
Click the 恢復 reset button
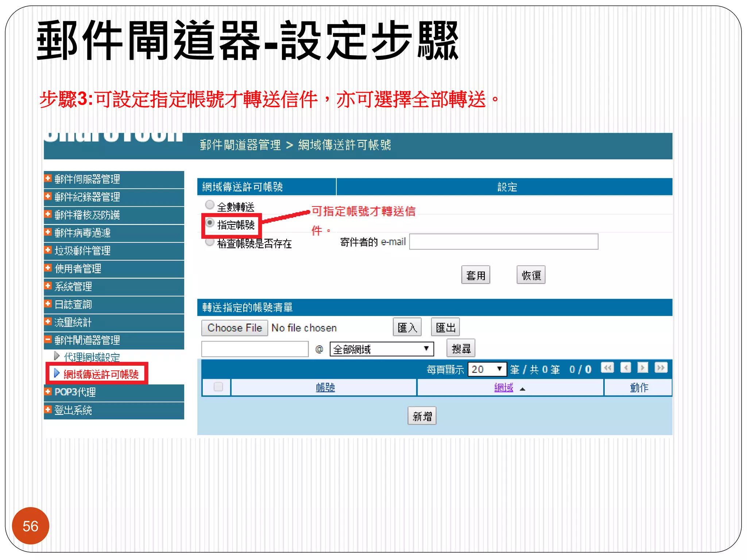coord(531,275)
